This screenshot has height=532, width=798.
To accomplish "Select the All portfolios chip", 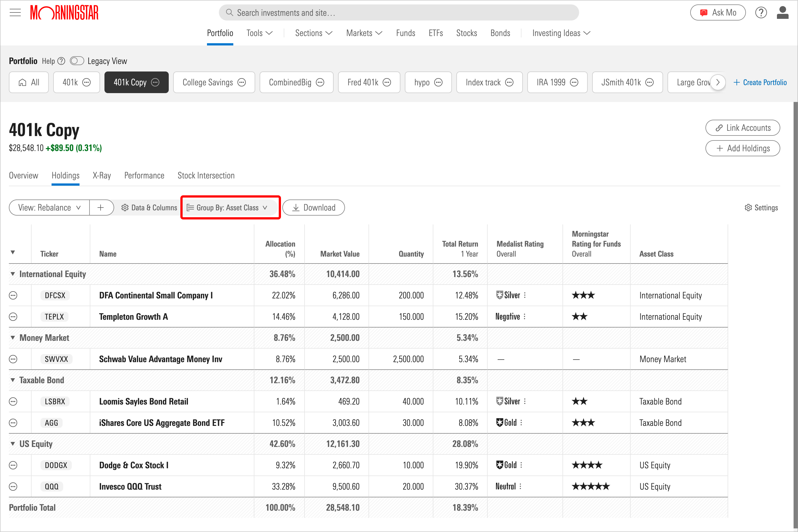I will click(29, 83).
